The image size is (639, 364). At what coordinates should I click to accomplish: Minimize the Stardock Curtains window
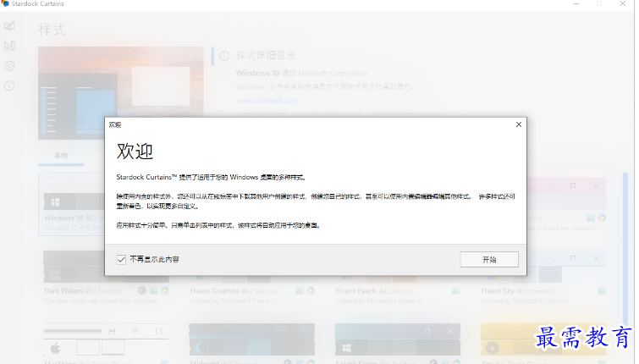click(576, 3)
